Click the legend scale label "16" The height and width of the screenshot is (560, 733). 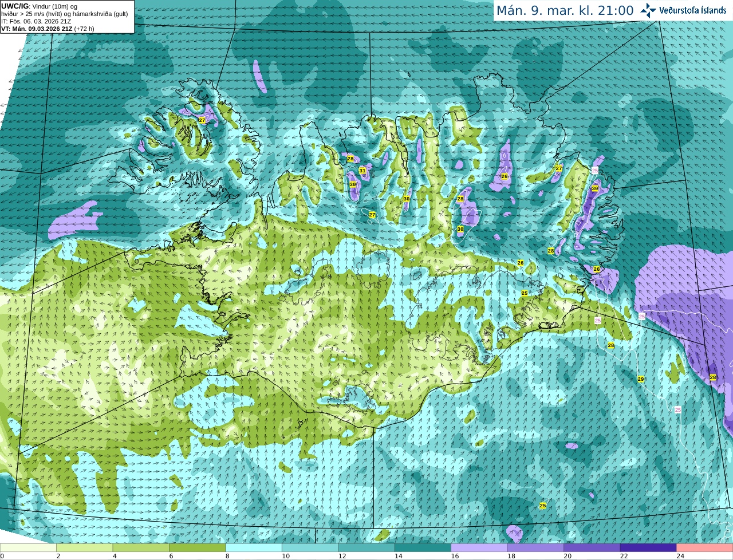[x=455, y=556]
